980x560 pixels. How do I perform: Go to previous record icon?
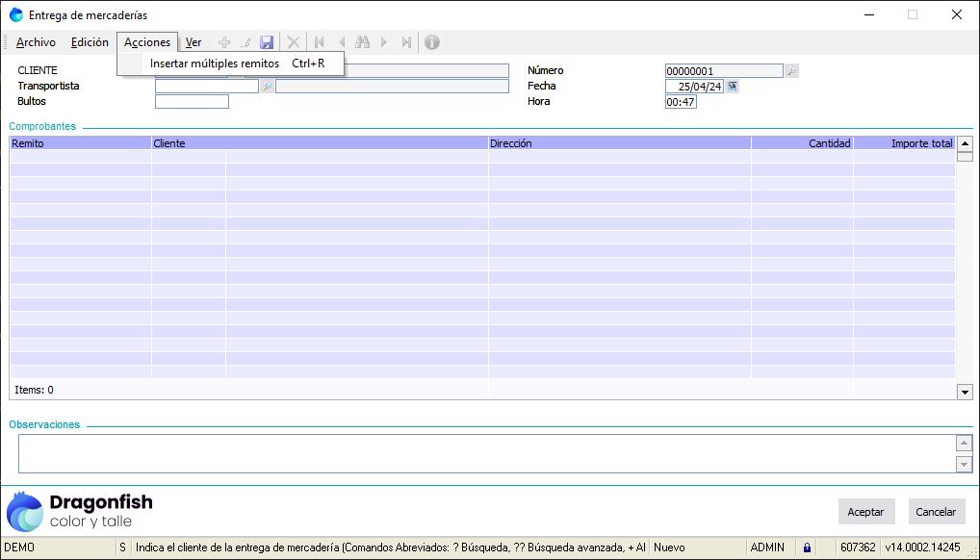coord(341,42)
